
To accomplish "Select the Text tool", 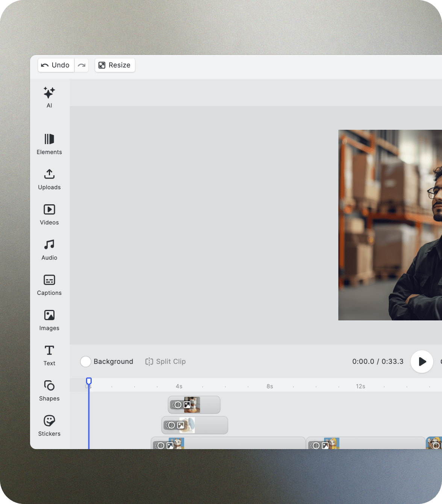I will pyautogui.click(x=49, y=355).
